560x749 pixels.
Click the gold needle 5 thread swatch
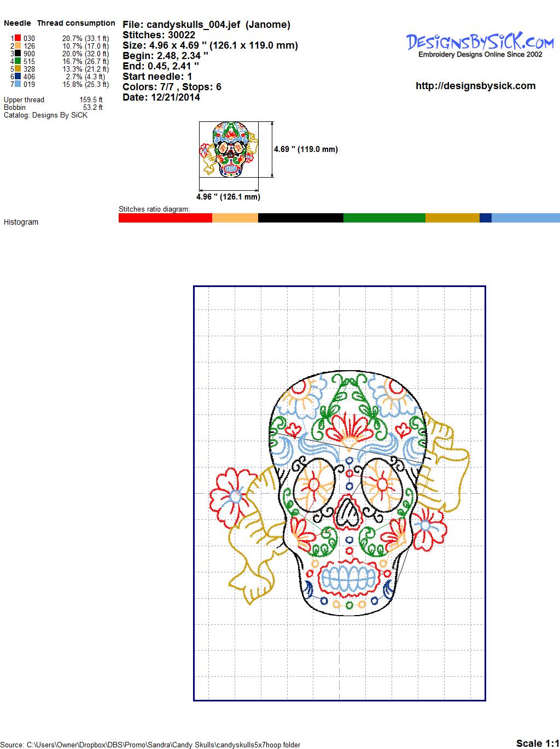pos(17,69)
